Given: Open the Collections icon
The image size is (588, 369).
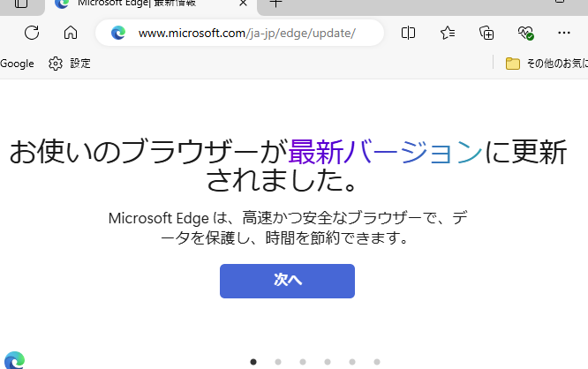Looking at the screenshot, I should tap(486, 34).
